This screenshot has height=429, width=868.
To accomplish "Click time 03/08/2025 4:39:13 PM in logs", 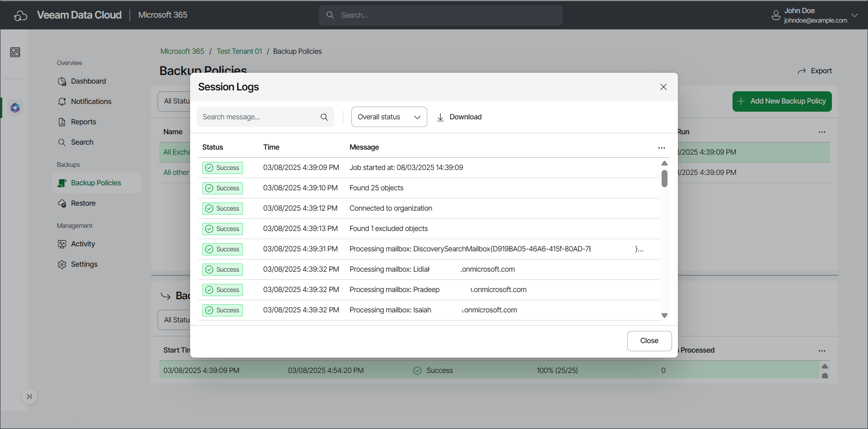I will click(300, 229).
